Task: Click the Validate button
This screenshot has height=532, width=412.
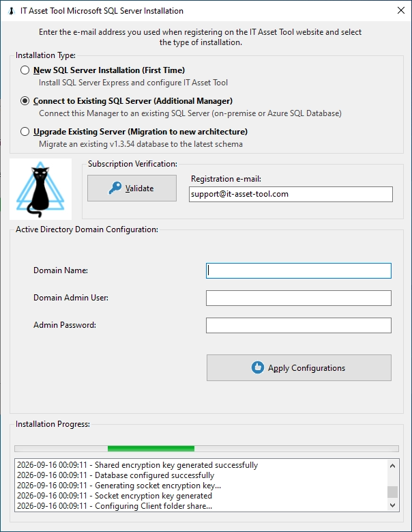Action: (x=132, y=188)
